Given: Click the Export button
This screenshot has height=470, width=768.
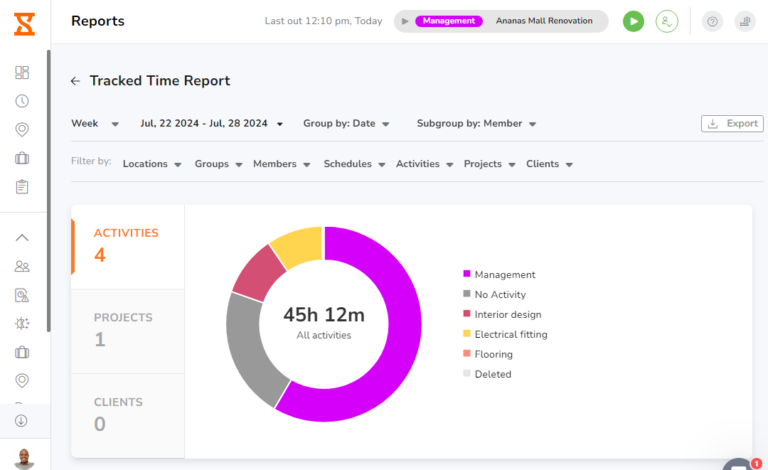Looking at the screenshot, I should coord(732,124).
